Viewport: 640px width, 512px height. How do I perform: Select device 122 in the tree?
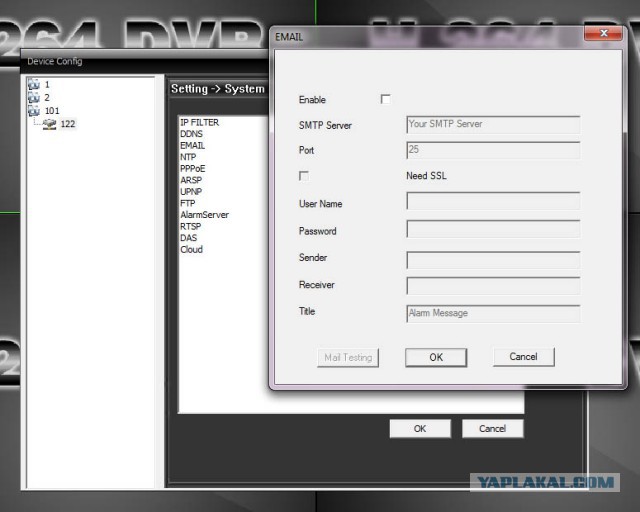(x=68, y=124)
